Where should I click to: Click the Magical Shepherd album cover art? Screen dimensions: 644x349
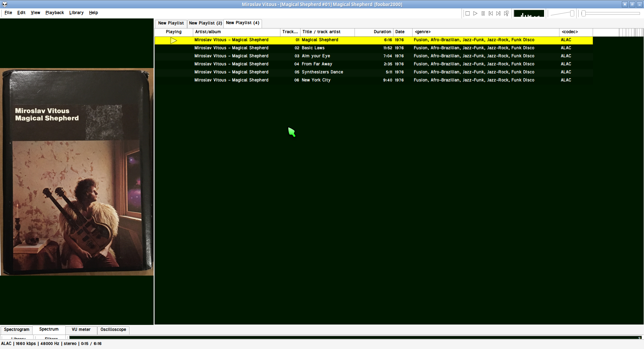[x=77, y=172]
